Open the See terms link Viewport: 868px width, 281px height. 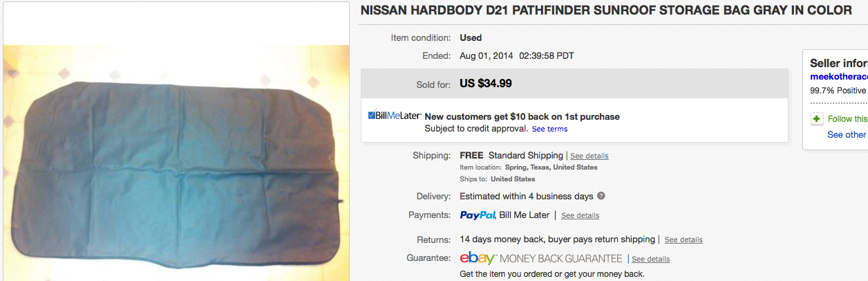pyautogui.click(x=549, y=129)
